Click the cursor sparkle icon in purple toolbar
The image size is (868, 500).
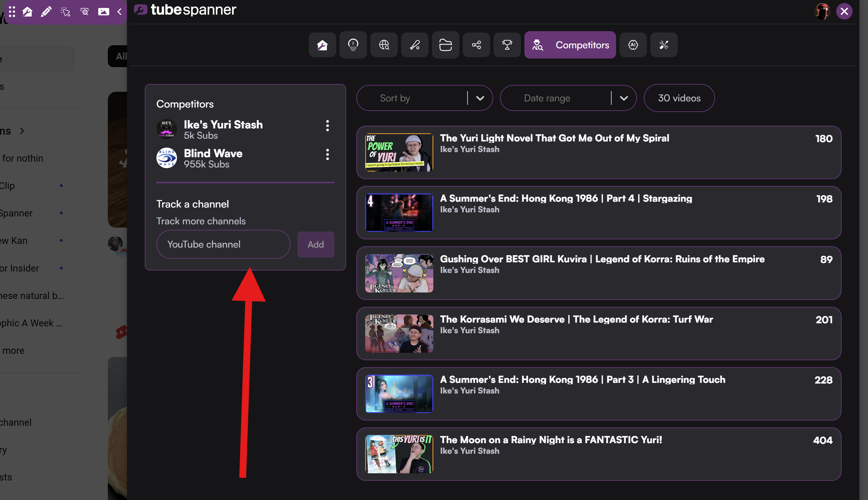[65, 12]
